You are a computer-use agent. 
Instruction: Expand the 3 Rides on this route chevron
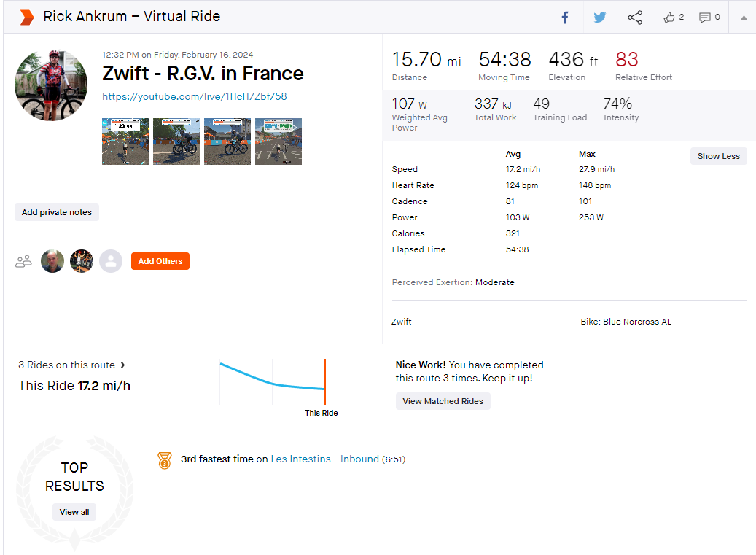point(123,365)
